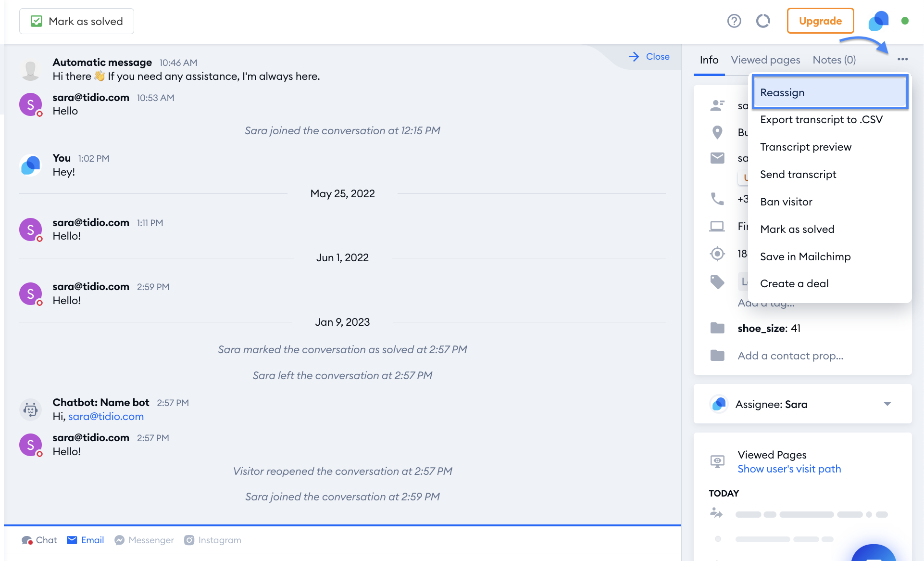Click sara@tidio.com avatar at 1:11 PM
The width and height of the screenshot is (924, 561).
pos(30,229)
